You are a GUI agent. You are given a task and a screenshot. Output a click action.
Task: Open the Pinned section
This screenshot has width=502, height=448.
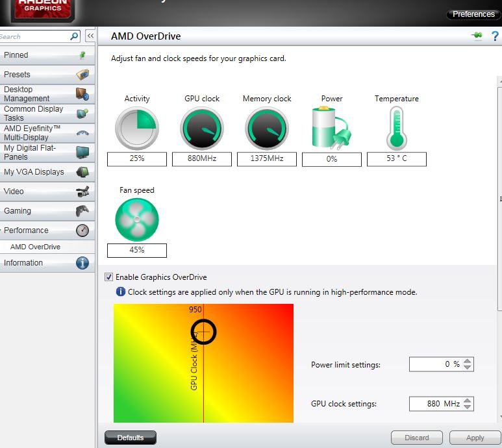(x=47, y=55)
